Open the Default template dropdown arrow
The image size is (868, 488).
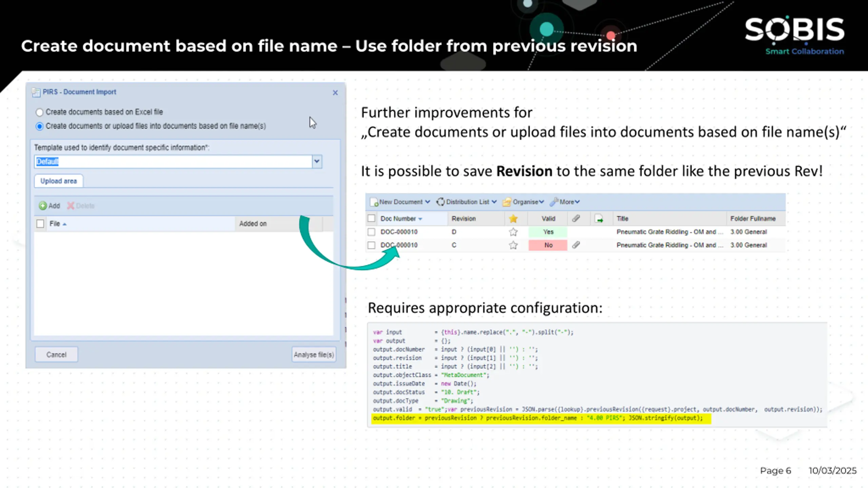(x=317, y=161)
